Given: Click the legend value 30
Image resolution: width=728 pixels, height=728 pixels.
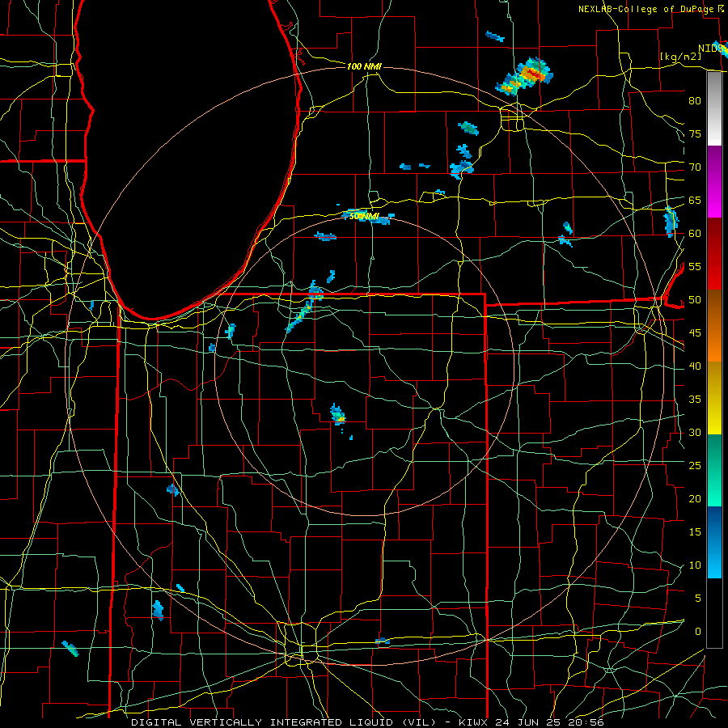Looking at the screenshot, I should pos(695,433).
